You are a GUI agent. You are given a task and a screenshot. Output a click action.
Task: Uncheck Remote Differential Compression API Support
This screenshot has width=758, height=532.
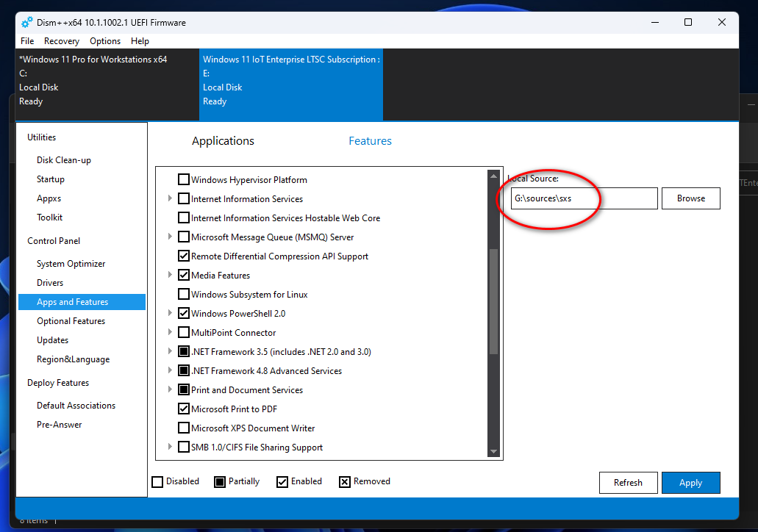pos(184,256)
